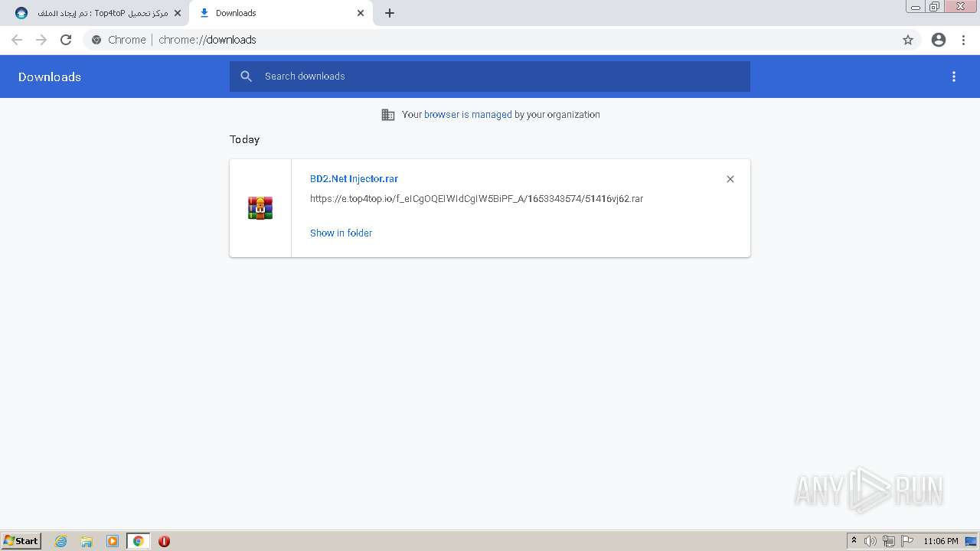This screenshot has width=980, height=551.
Task: Remove BD2.Net Injector.rar from list
Action: pyautogui.click(x=730, y=179)
